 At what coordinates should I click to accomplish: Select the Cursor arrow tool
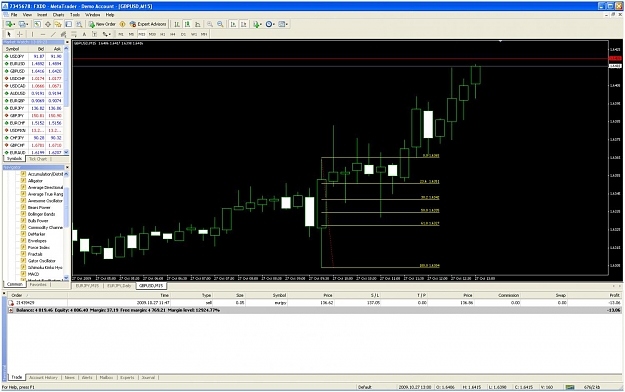[9, 34]
